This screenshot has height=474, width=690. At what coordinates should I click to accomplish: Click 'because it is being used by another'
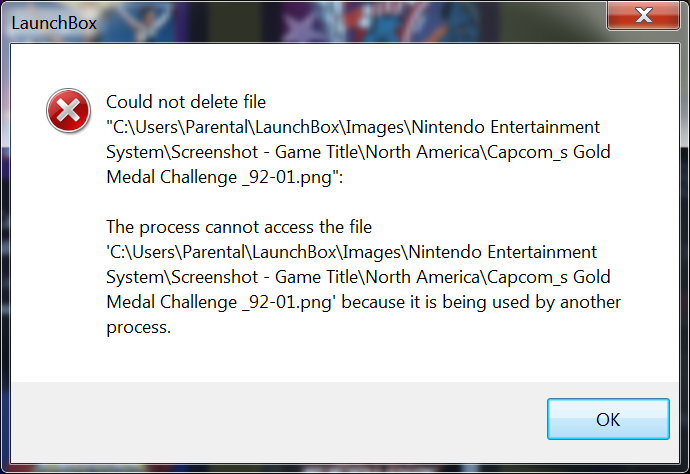(x=481, y=302)
